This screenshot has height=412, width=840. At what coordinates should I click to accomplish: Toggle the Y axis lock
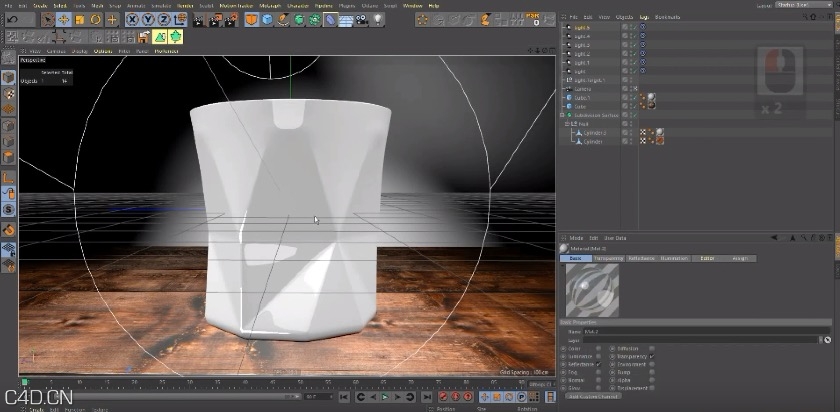coord(148,20)
